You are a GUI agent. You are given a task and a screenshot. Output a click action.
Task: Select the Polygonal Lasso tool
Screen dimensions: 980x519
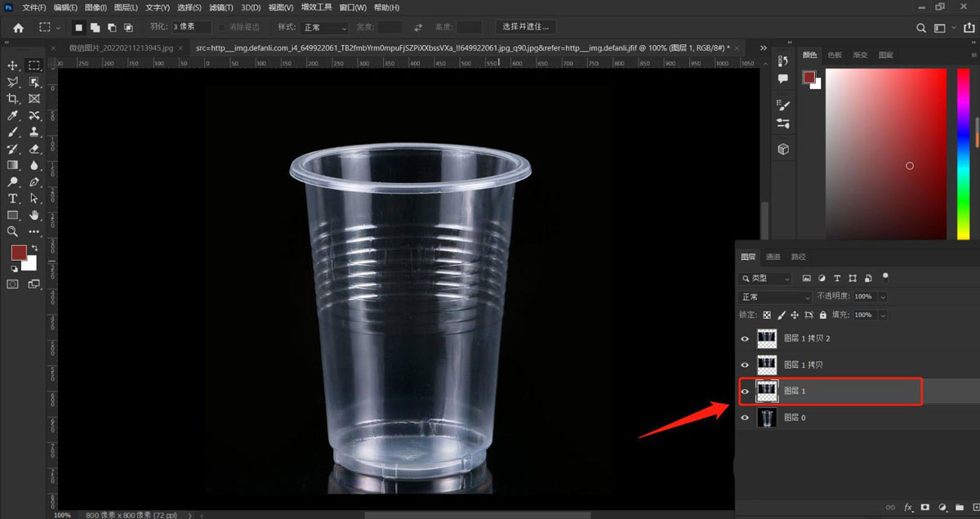point(13,82)
